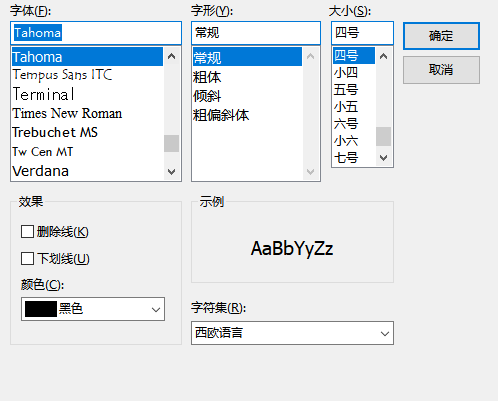Select 常规 in the style list
The height and width of the screenshot is (401, 498).
pyautogui.click(x=247, y=57)
